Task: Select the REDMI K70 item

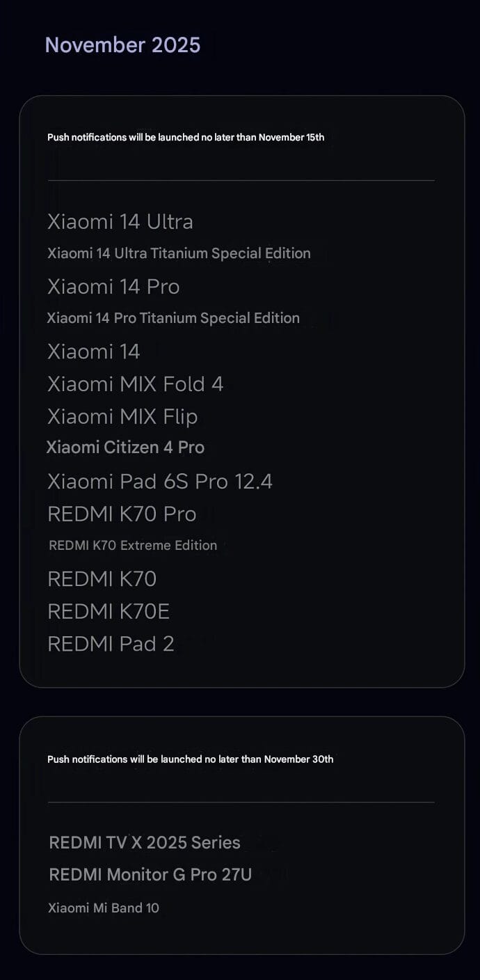Action: click(x=102, y=579)
